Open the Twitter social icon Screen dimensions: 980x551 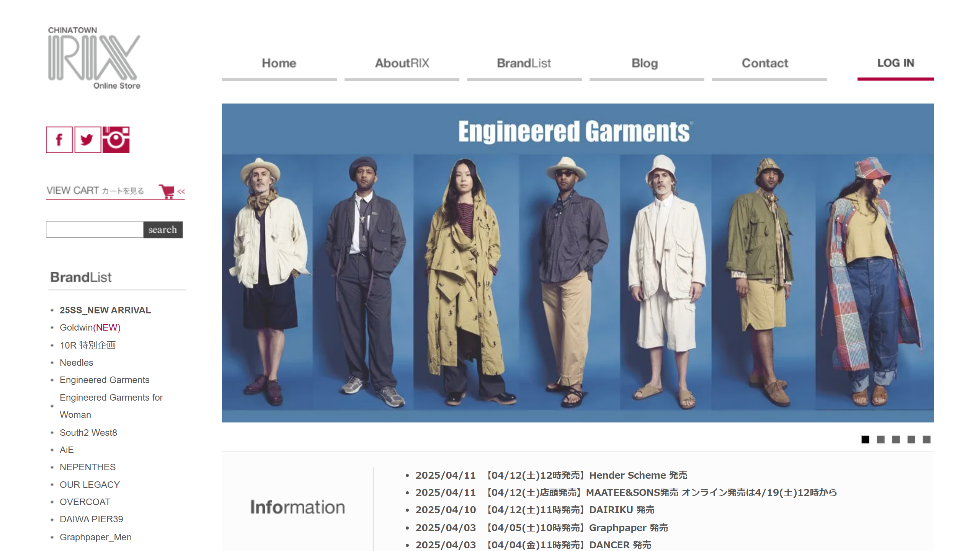[88, 140]
